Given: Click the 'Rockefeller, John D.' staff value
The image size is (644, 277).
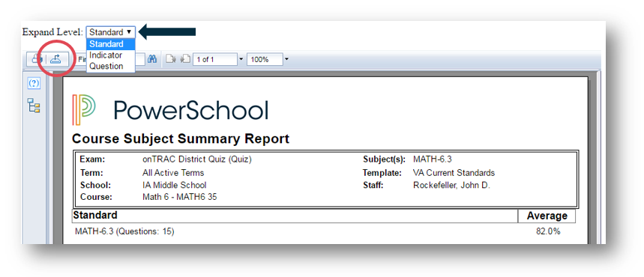Looking at the screenshot, I should [451, 185].
